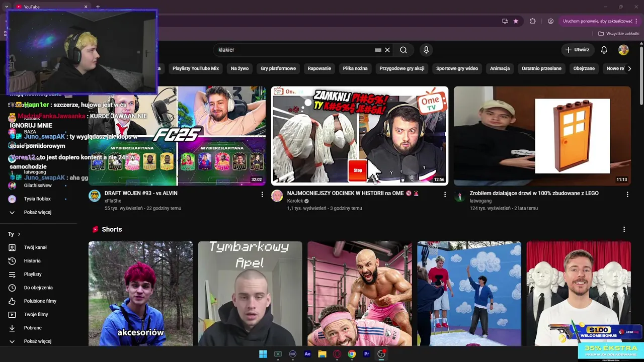Click the YouTube search magnifier button
Screen dimensions: 644x362
[x=404, y=50]
